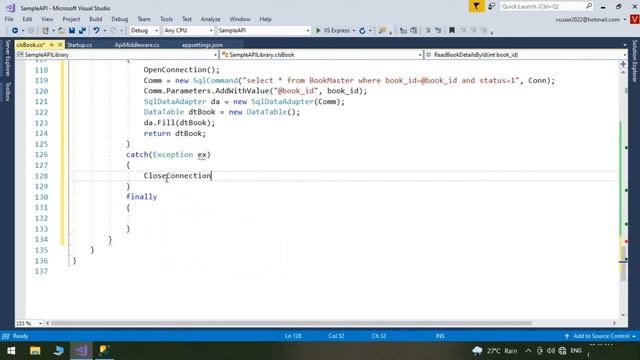This screenshot has width=640, height=360.
Task: Open the 133 % zoom level dropdown
Action: [x=29, y=323]
